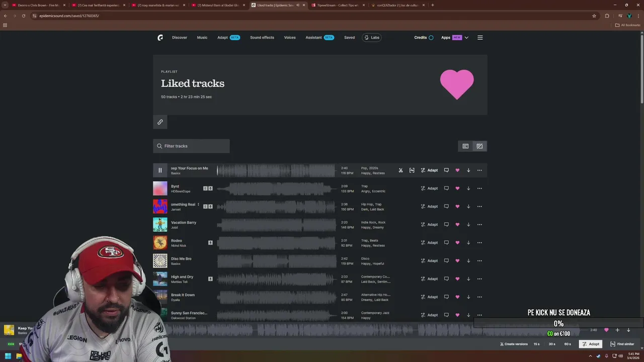Screen dimensions: 644x362
Task: Seek in the bottom player waveform
Action: coord(372,330)
